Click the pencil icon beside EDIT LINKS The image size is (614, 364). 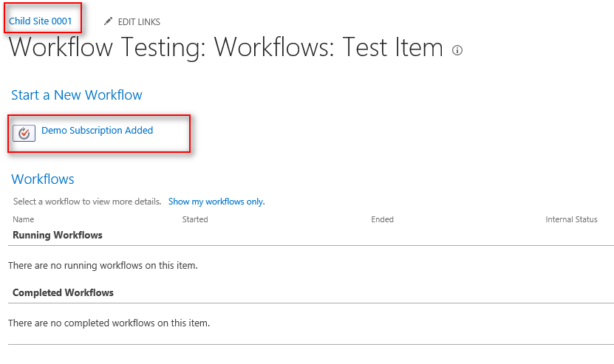tap(109, 21)
